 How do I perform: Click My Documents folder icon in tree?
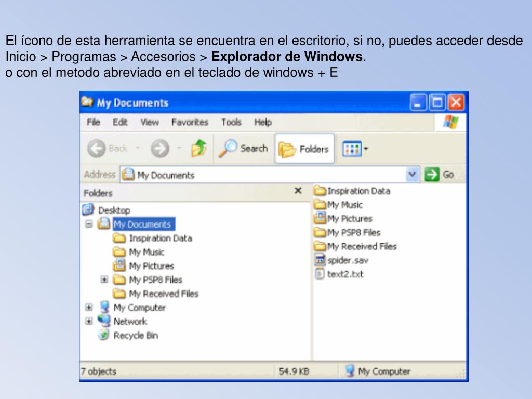pyautogui.click(x=104, y=223)
